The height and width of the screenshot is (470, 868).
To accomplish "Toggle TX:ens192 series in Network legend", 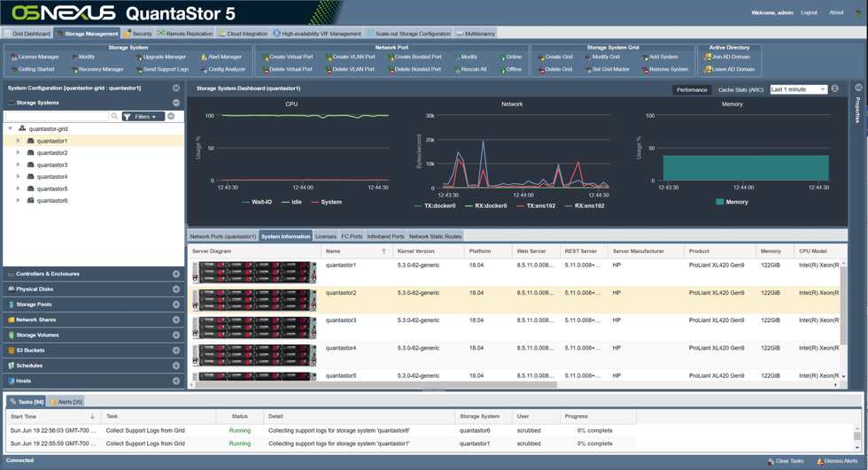I will [x=536, y=205].
